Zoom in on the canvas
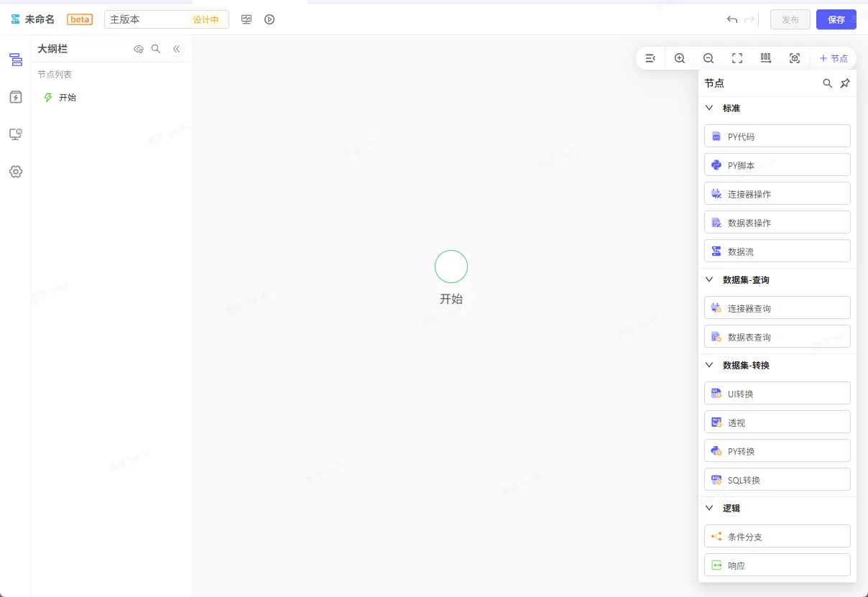 click(680, 58)
